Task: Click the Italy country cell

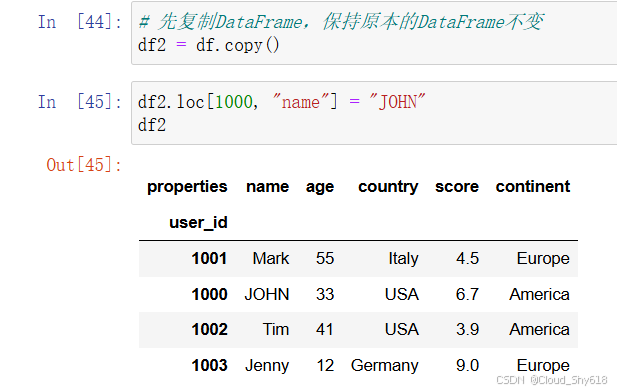Action: pos(403,259)
